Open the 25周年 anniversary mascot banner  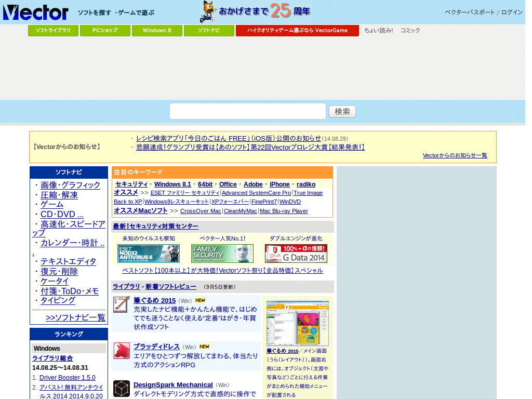[x=256, y=11]
